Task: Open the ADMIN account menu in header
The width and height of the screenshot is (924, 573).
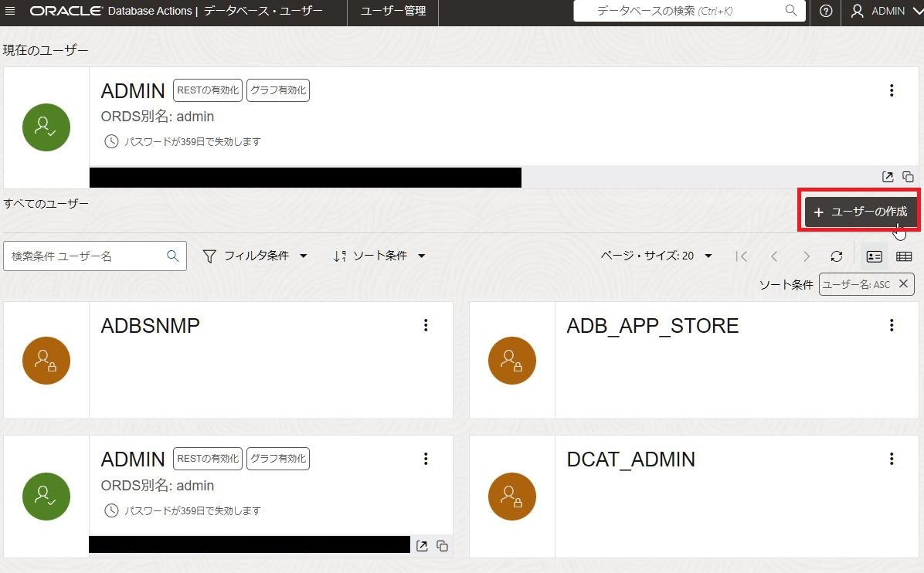Action: [x=887, y=11]
